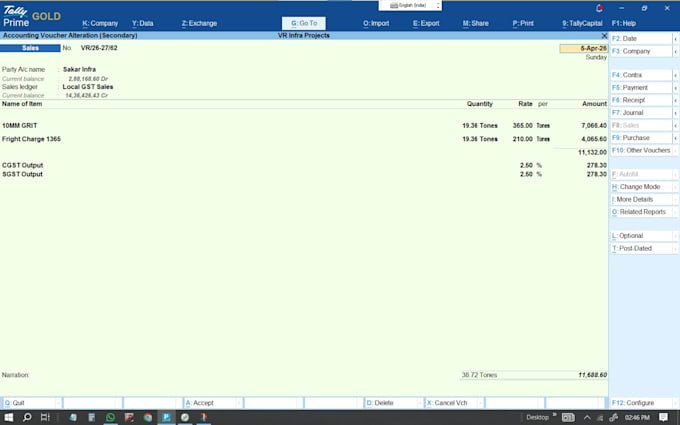Open the Windows Start menu
The height and width of the screenshot is (425, 680).
8,417
